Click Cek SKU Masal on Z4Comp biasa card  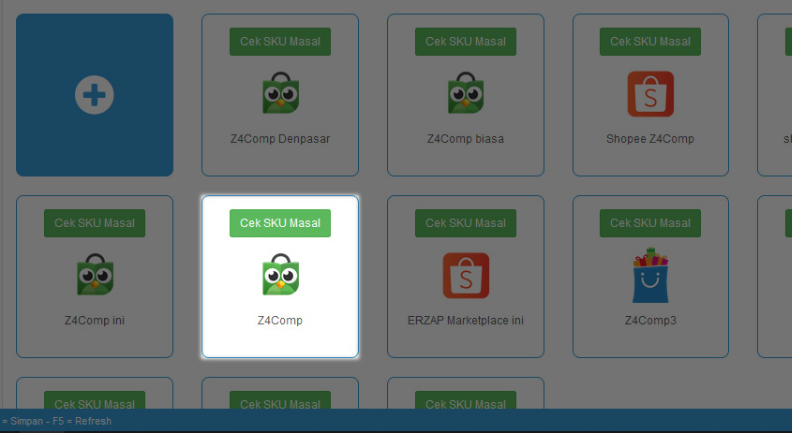(466, 41)
